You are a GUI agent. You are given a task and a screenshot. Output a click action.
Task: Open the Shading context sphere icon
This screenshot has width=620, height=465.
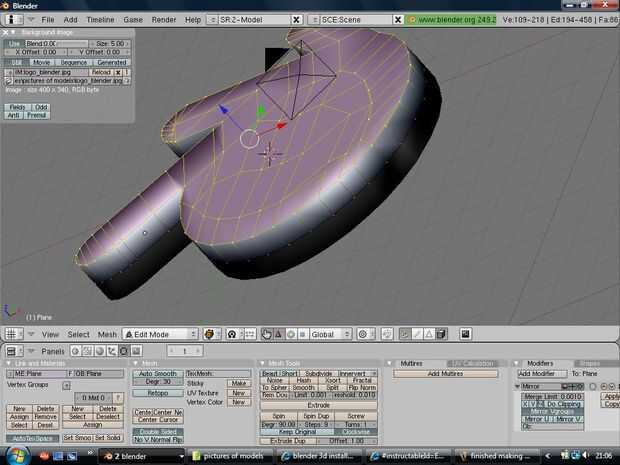[x=100, y=351]
